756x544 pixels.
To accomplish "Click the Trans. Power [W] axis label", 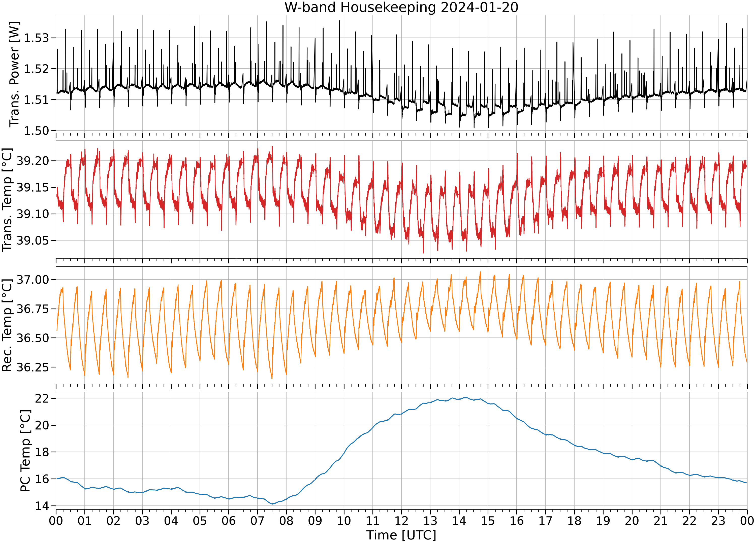I will 14,74.
